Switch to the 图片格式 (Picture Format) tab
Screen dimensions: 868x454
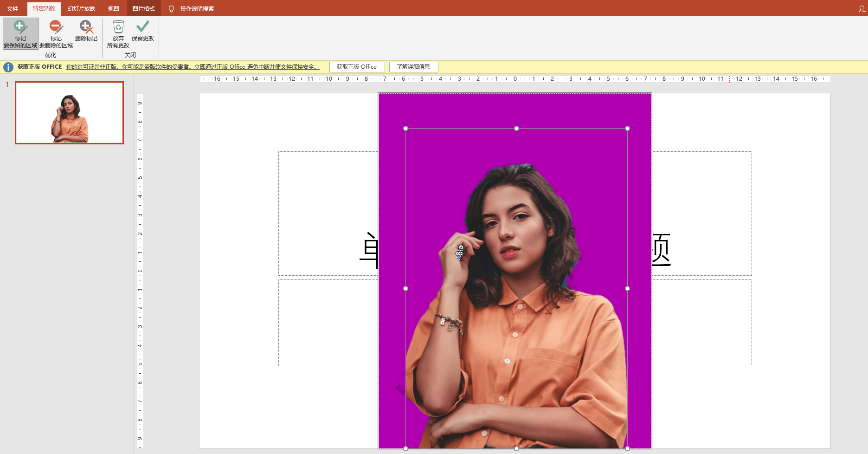144,9
